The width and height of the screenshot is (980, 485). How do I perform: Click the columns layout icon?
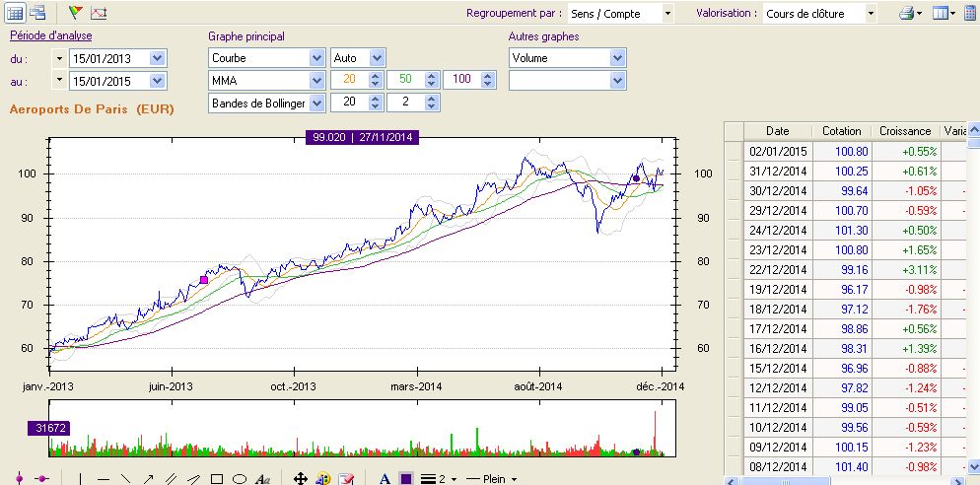[940, 14]
